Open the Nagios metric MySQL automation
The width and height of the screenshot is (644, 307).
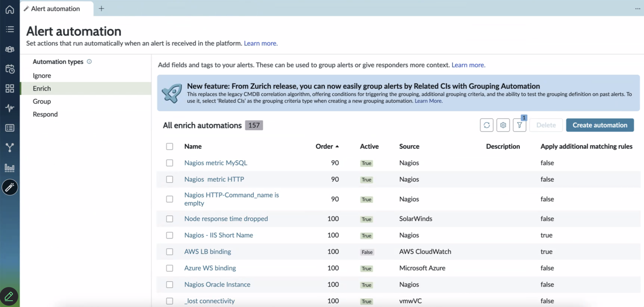point(216,163)
